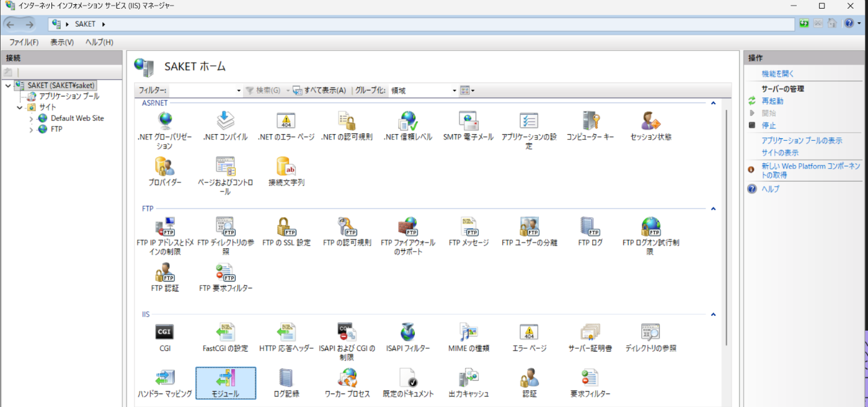868x407 pixels.
Task: Open the グループ化 dropdown
Action: pos(454,91)
